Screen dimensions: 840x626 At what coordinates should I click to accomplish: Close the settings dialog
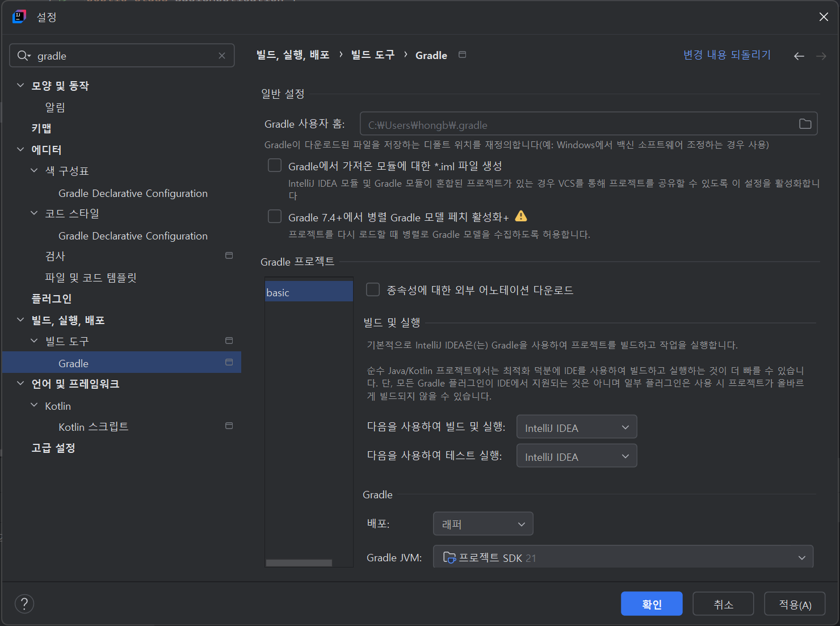tap(824, 17)
